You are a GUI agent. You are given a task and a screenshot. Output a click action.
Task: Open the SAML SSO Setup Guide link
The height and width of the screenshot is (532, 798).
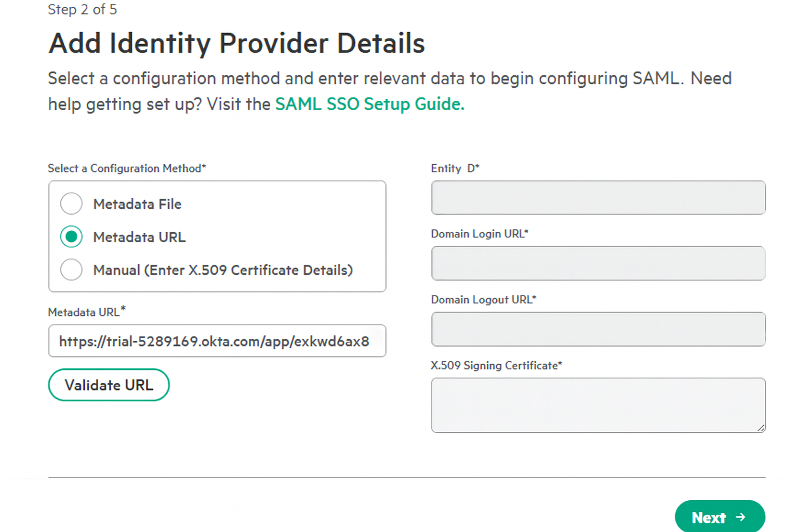click(x=369, y=104)
